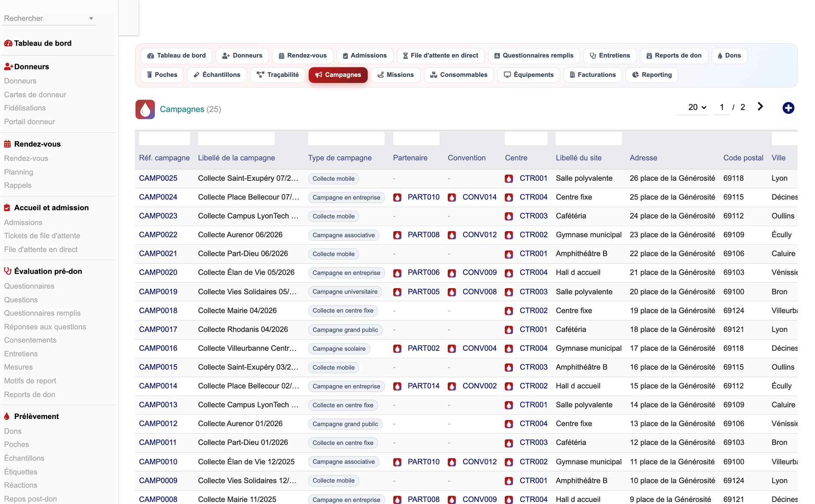Image resolution: width=815 pixels, height=504 pixels.
Task: Open Planning in the sidebar
Action: [x=18, y=172]
